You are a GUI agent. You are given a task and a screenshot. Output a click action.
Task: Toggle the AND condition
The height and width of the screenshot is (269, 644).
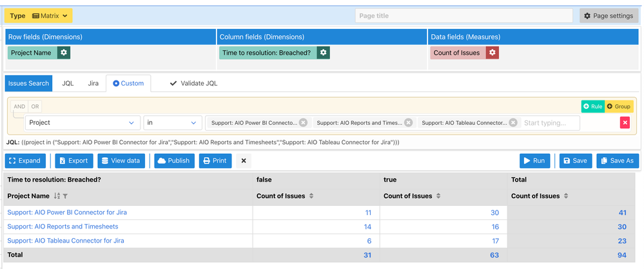(x=19, y=107)
